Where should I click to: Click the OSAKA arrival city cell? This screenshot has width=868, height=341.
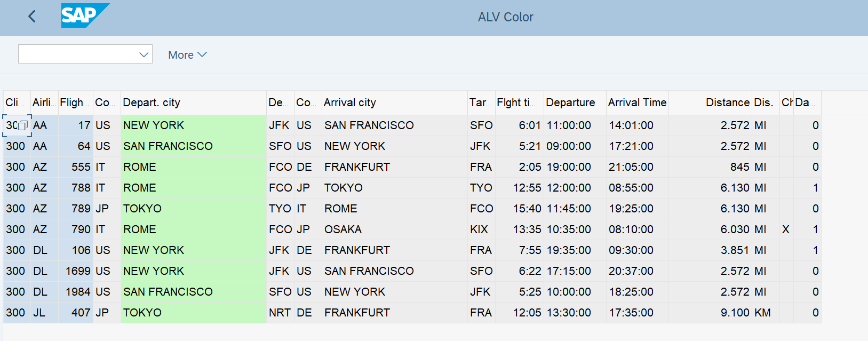[343, 229]
